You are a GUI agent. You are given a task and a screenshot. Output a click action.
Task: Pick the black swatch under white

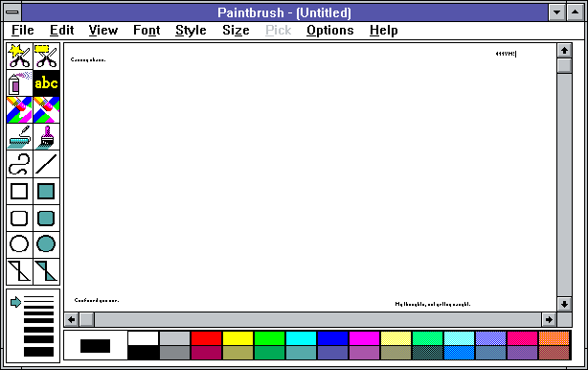(x=143, y=353)
